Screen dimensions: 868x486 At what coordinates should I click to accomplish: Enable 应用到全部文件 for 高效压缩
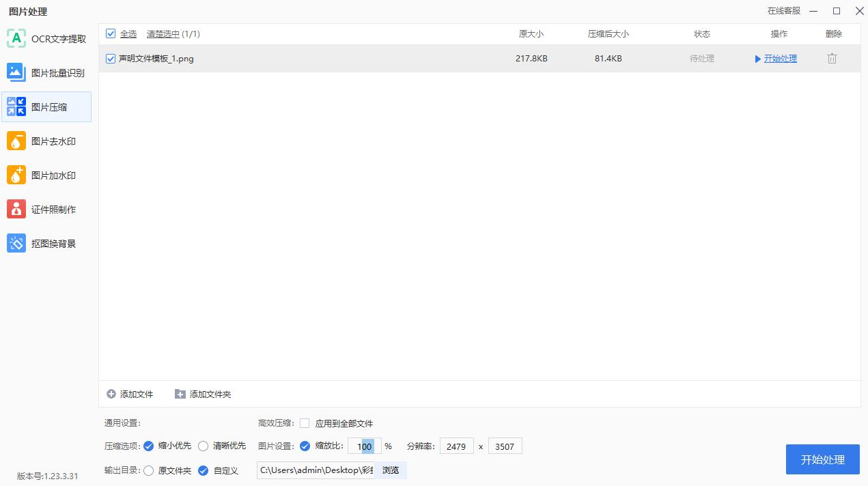click(305, 423)
